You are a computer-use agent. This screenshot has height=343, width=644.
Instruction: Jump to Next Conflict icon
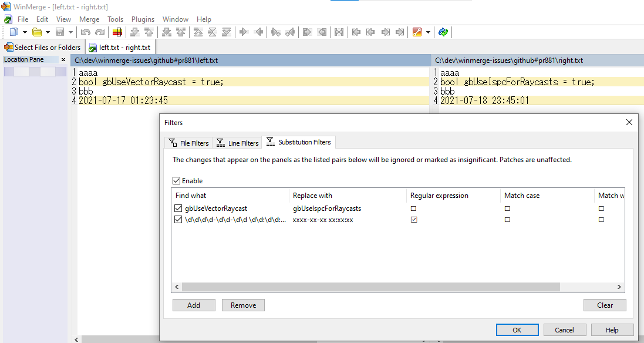click(x=166, y=32)
